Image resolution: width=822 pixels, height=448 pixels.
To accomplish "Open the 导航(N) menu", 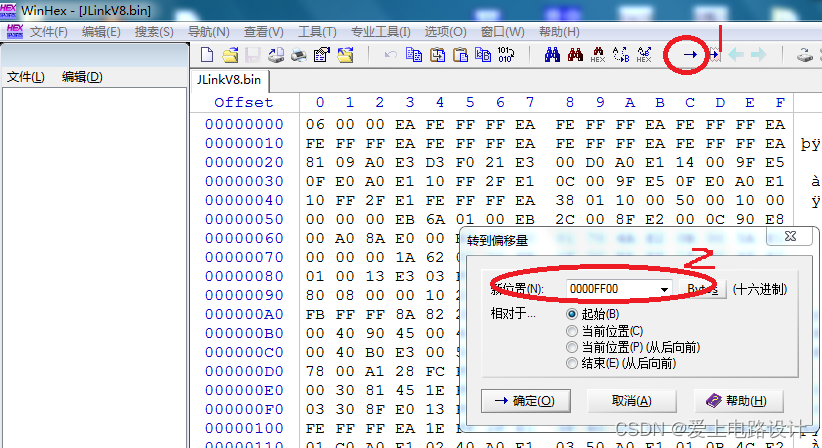I will click(209, 32).
